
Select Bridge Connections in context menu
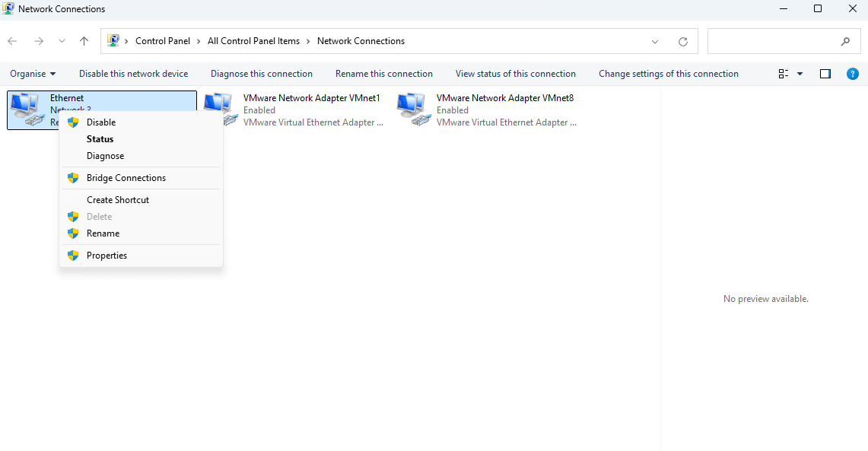point(126,178)
